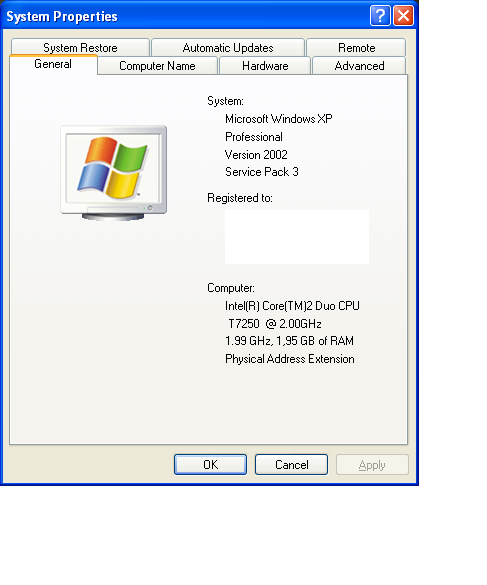Open the Computer Name tab
Screen dimensions: 487x585
coord(157,66)
